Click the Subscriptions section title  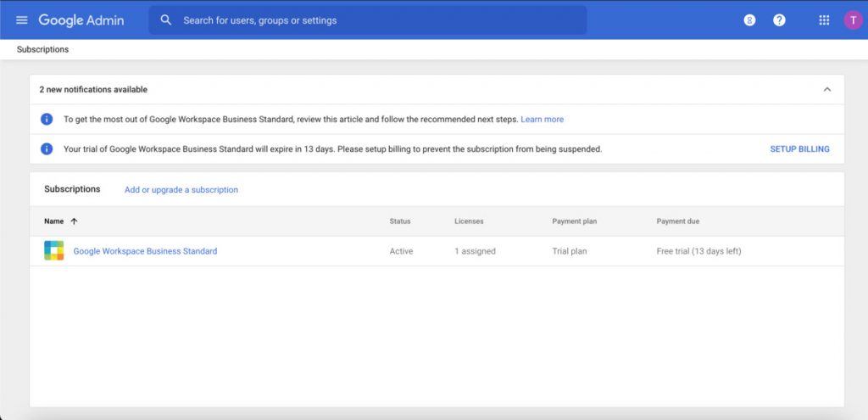72,189
